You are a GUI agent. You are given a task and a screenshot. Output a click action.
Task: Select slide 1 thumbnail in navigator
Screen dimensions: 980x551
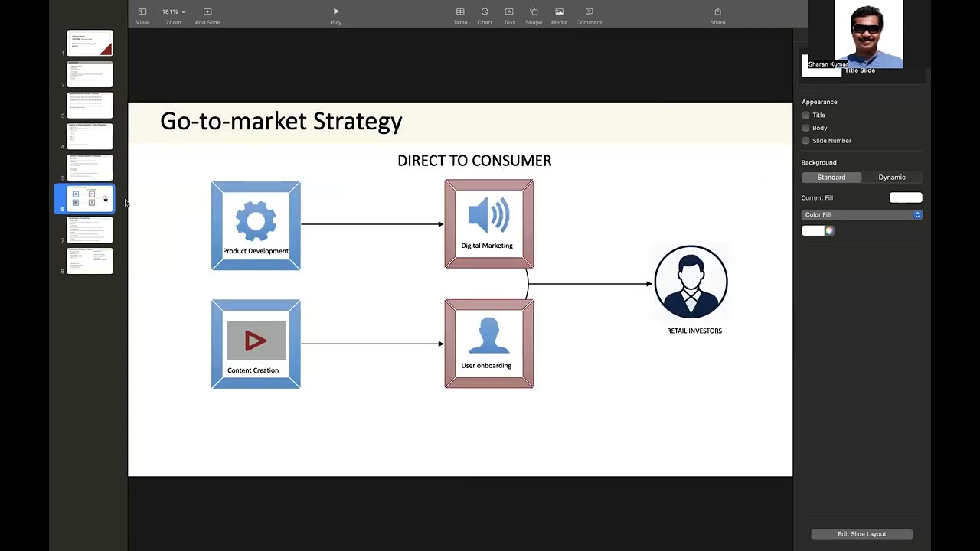tap(90, 43)
